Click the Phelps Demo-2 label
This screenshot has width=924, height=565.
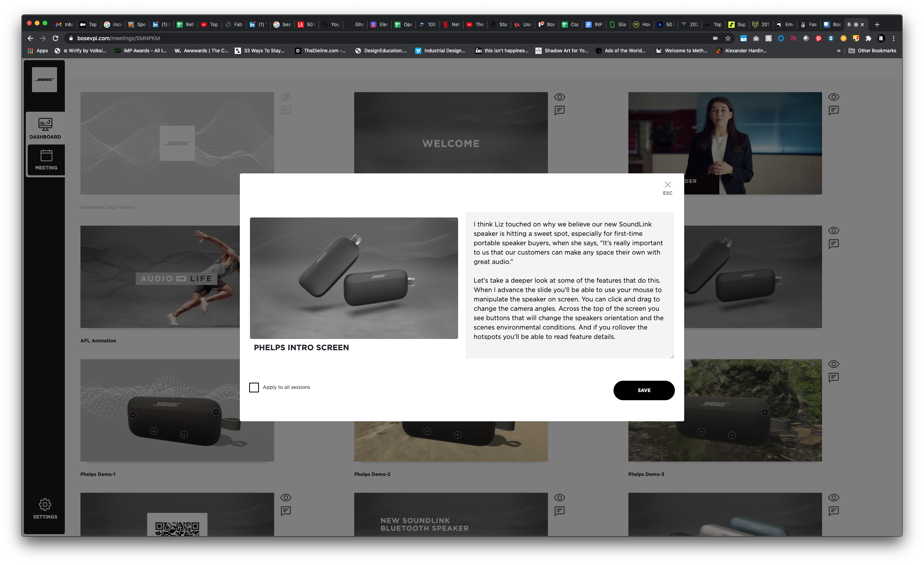(372, 474)
